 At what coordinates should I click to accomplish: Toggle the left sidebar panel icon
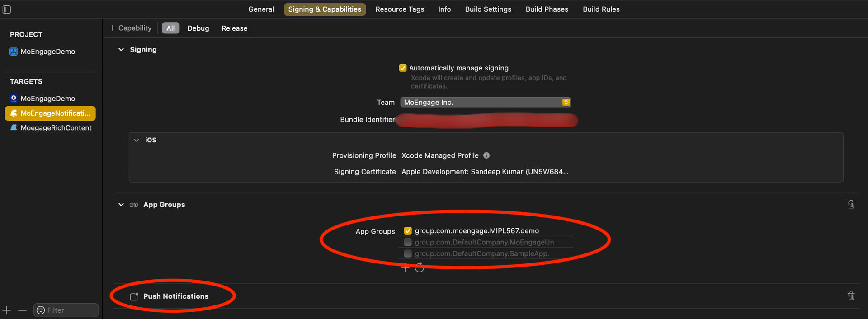pyautogui.click(x=7, y=9)
